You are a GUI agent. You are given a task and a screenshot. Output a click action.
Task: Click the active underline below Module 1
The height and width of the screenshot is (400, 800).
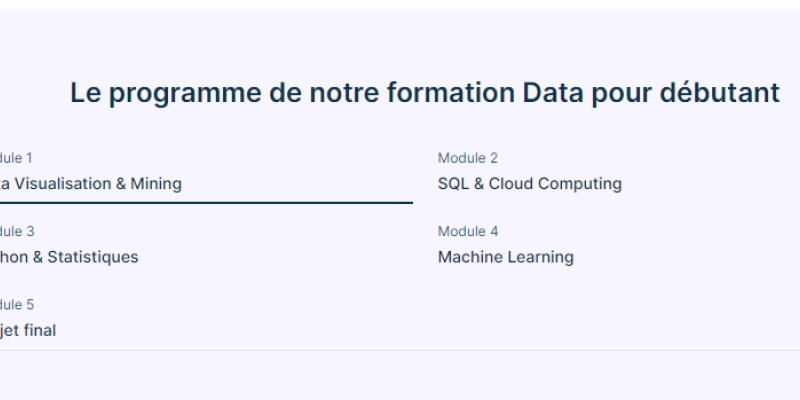point(206,203)
